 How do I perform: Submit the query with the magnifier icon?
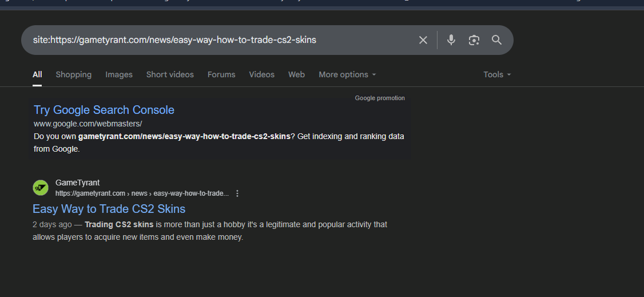(x=497, y=40)
